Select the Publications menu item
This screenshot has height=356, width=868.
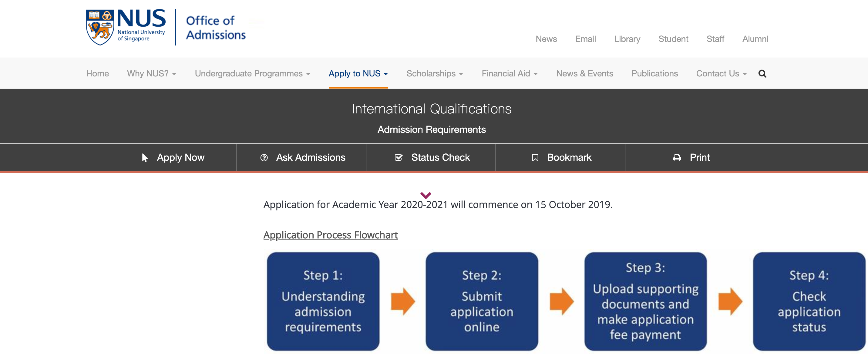coord(654,73)
